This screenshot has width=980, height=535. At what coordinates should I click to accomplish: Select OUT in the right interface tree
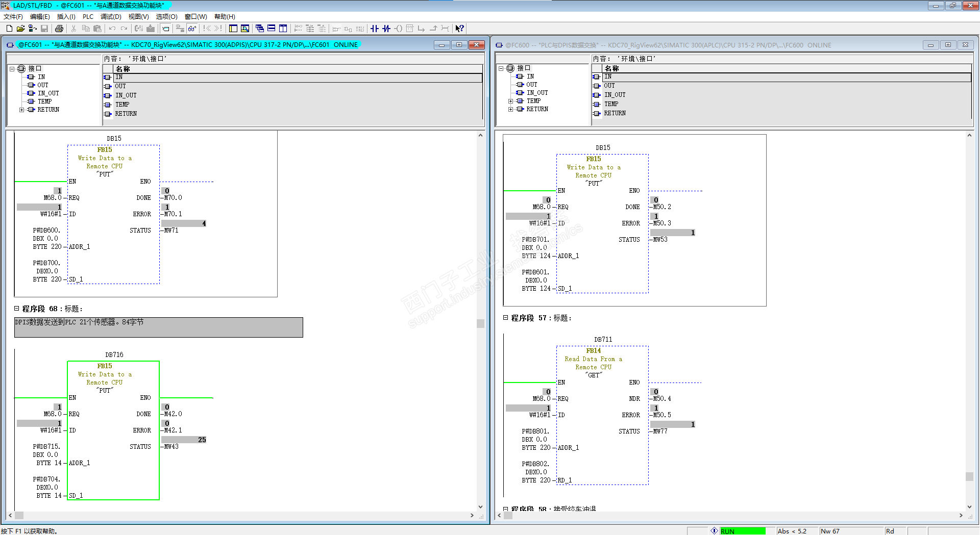point(531,85)
